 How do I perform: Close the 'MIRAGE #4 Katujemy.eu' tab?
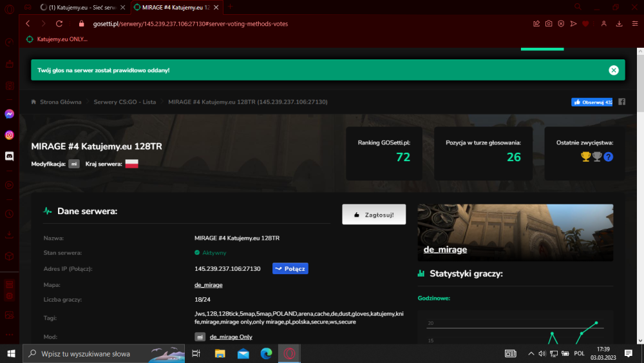[216, 7]
